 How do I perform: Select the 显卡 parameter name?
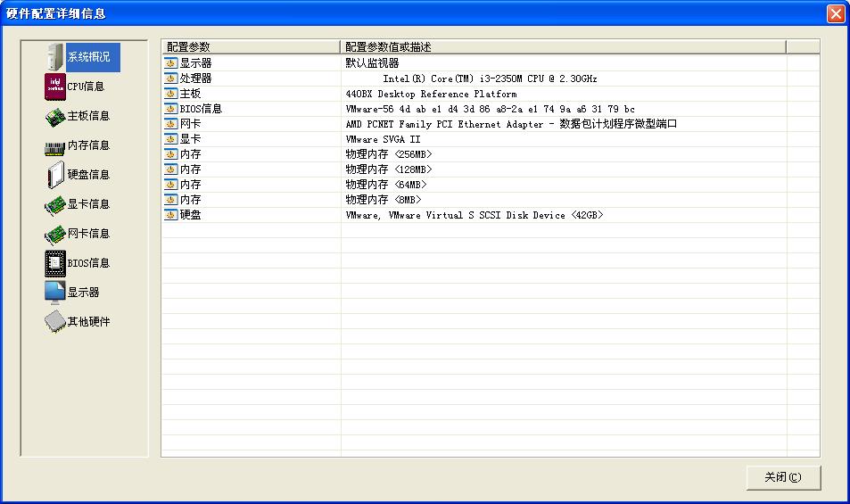point(190,139)
